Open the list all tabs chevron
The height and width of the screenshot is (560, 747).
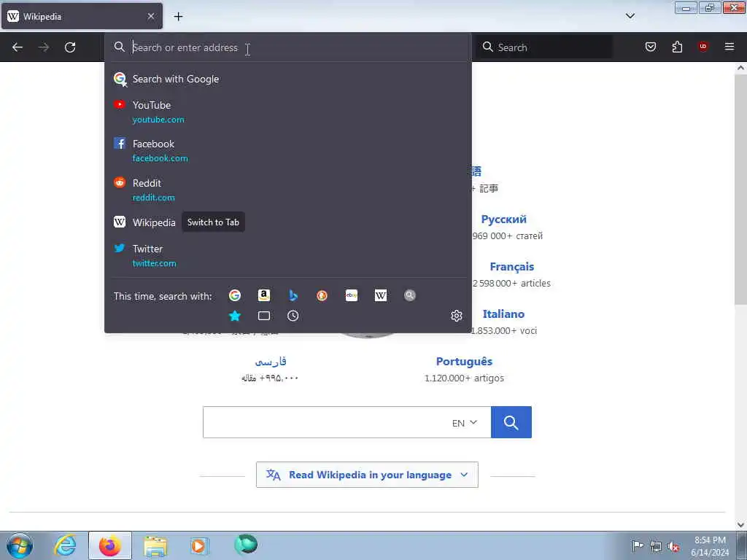pos(630,16)
